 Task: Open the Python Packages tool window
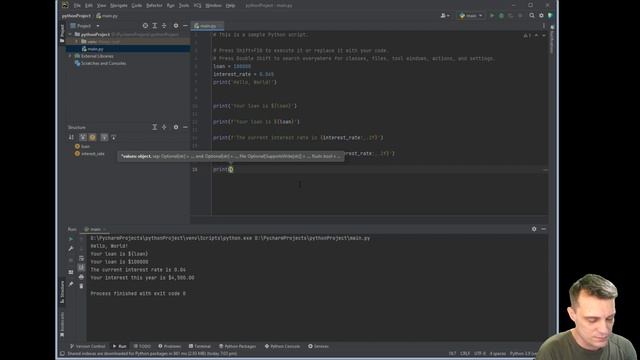[238, 346]
